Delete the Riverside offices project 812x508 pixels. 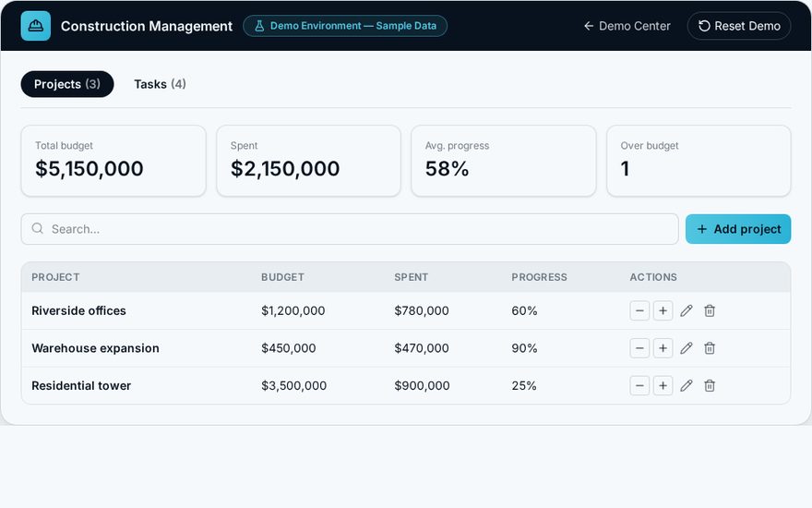click(710, 311)
